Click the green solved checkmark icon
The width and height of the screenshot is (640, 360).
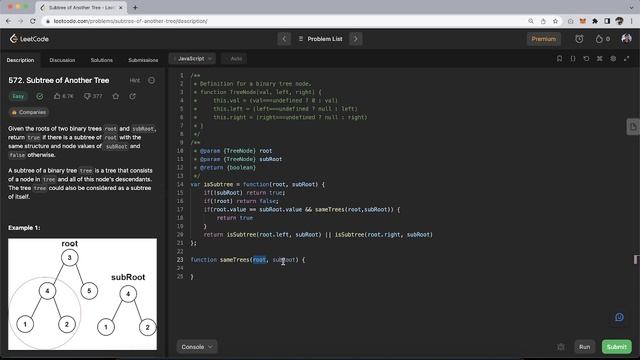pyautogui.click(x=40, y=96)
